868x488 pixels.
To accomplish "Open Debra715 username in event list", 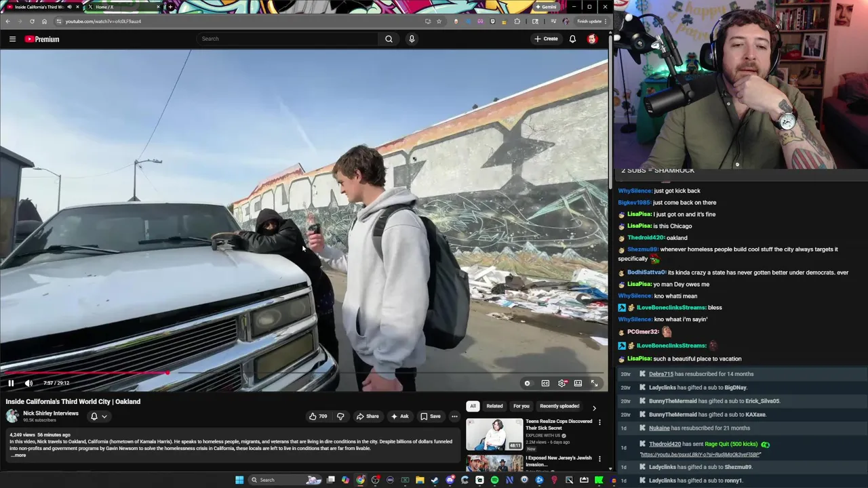I will coord(661,374).
